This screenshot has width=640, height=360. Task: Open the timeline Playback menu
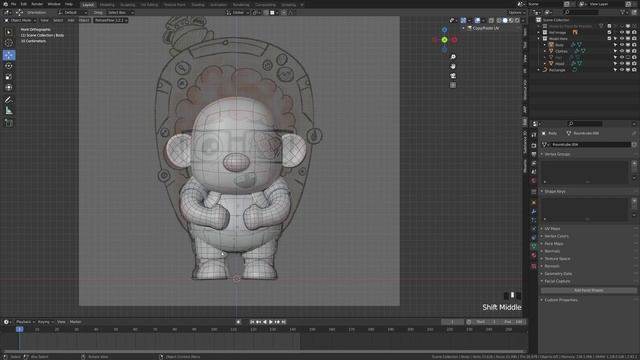coord(25,322)
